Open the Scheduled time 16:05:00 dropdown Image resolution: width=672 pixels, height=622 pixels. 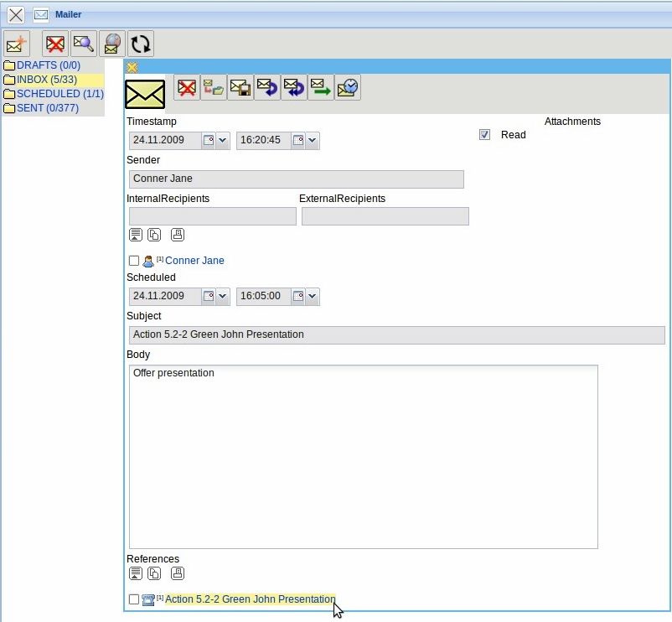[313, 296]
